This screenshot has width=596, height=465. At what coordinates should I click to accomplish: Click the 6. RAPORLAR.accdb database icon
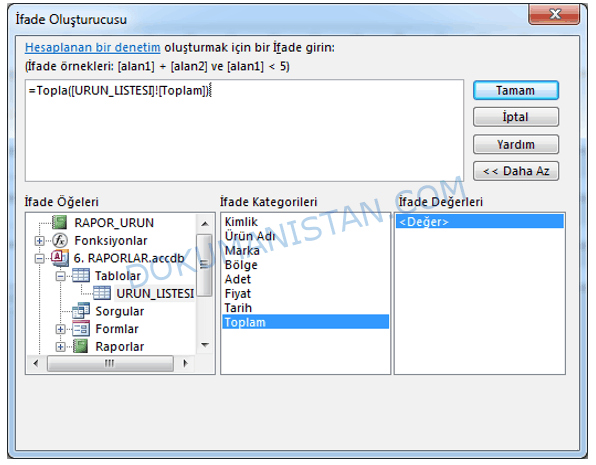click(60, 258)
